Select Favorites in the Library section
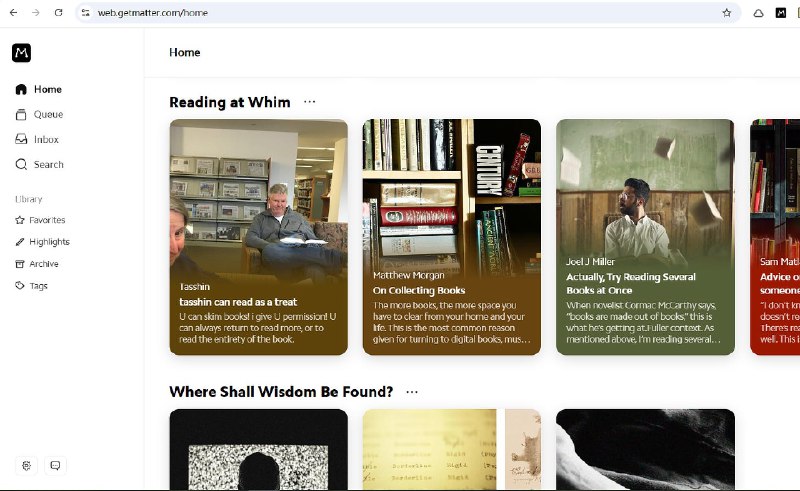 click(47, 220)
